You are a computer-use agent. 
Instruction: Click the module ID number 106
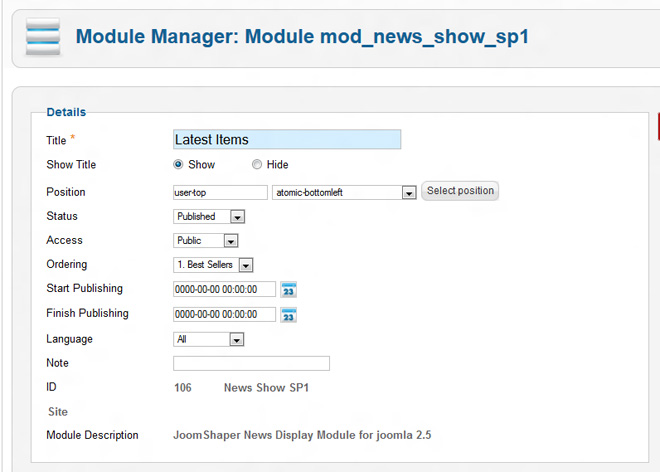point(182,387)
